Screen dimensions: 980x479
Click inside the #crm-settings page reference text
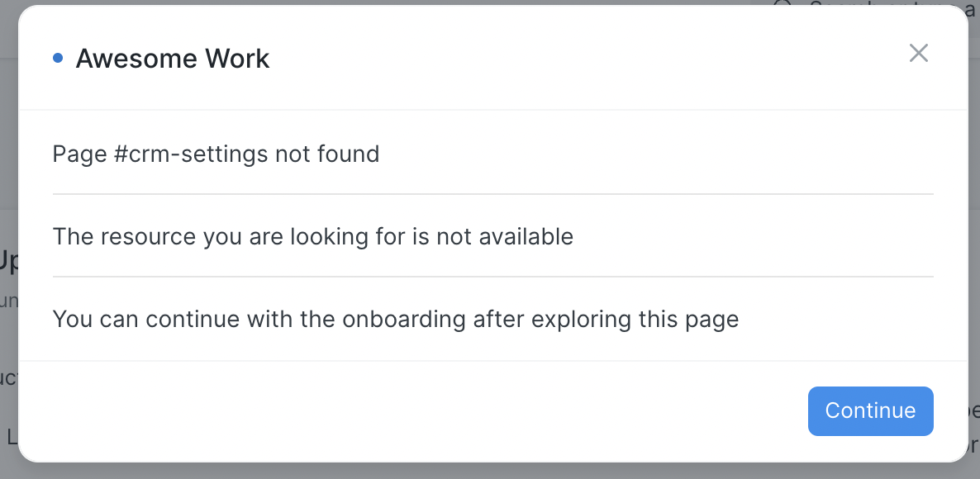pyautogui.click(x=189, y=154)
